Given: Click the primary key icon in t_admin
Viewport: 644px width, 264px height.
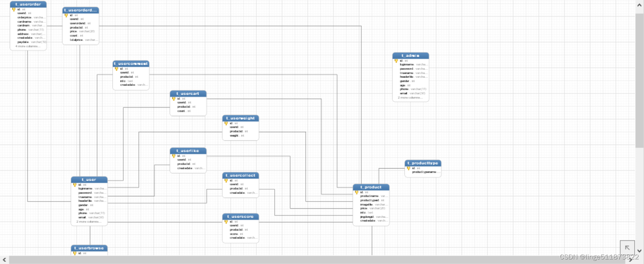Looking at the screenshot, I should coord(396,61).
